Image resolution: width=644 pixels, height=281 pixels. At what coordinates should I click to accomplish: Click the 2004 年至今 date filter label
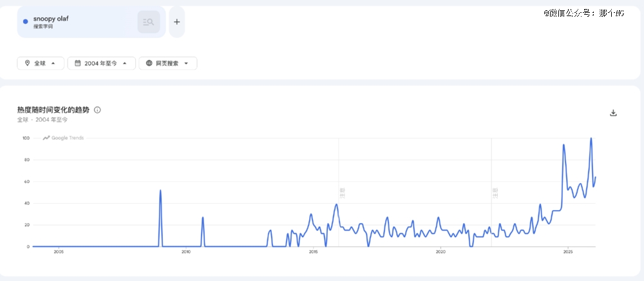tap(100, 63)
